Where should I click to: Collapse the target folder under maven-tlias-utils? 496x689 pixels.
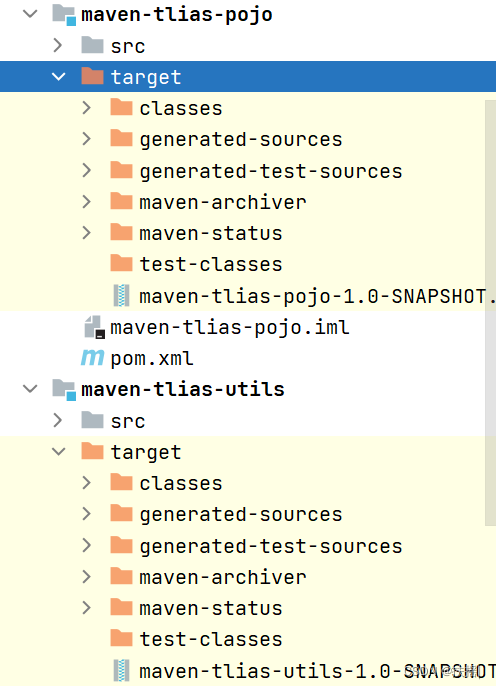(58, 452)
